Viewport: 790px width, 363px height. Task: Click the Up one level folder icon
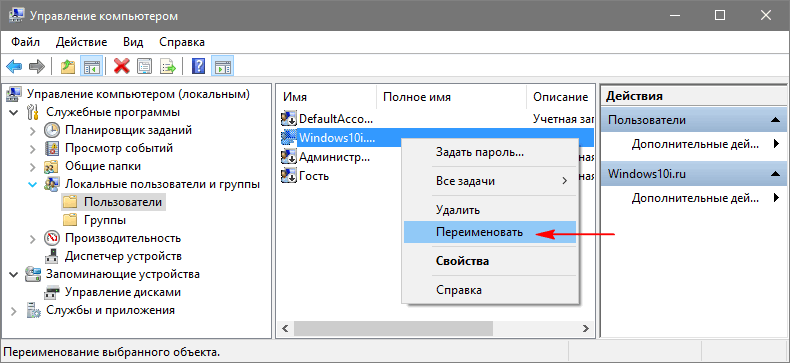(x=68, y=66)
